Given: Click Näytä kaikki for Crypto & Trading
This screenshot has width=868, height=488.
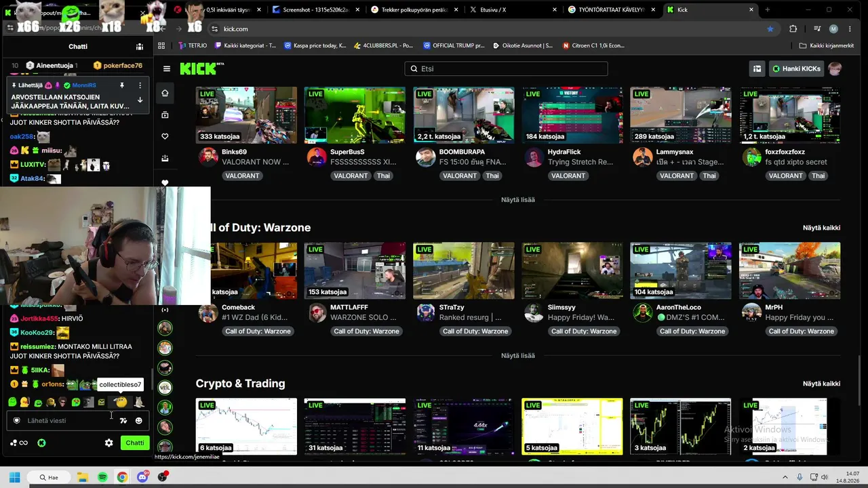Looking at the screenshot, I should pyautogui.click(x=821, y=384).
